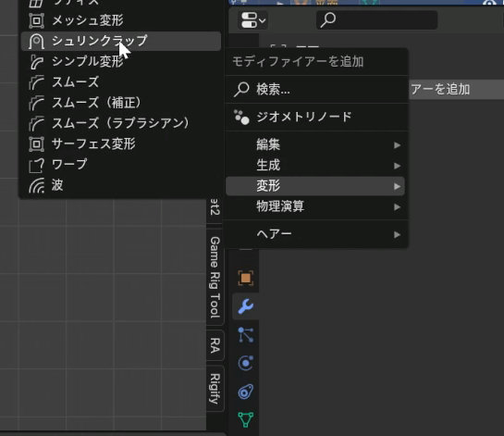This screenshot has width=504, height=436.
Task: Pick the スムーズ modifier
Action: [x=121, y=82]
